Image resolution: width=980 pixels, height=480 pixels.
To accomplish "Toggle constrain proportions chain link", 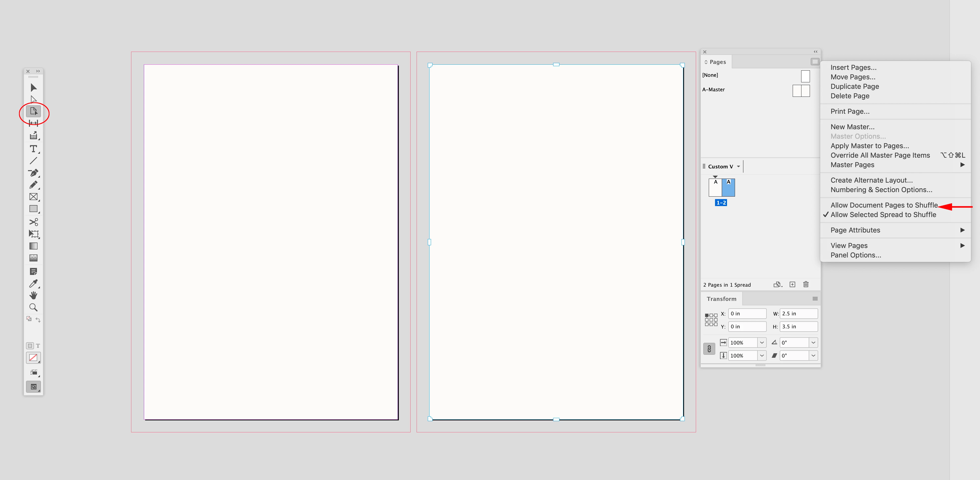I will pos(709,349).
